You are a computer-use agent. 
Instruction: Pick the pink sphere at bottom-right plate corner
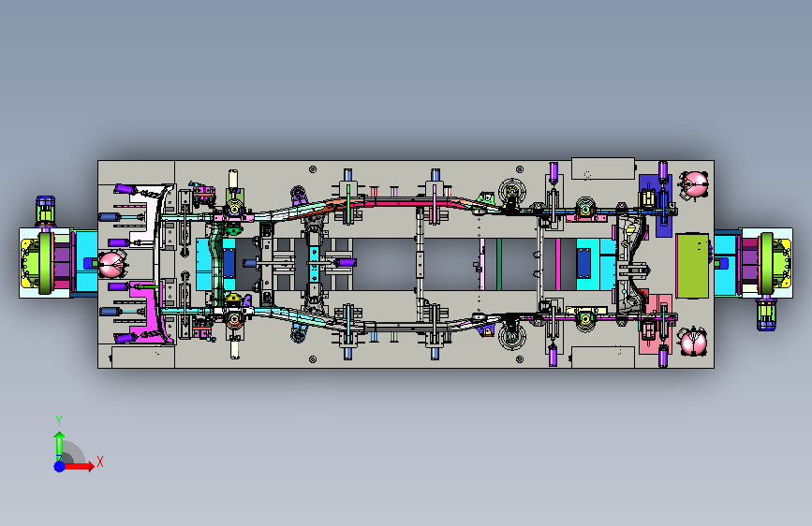point(694,343)
